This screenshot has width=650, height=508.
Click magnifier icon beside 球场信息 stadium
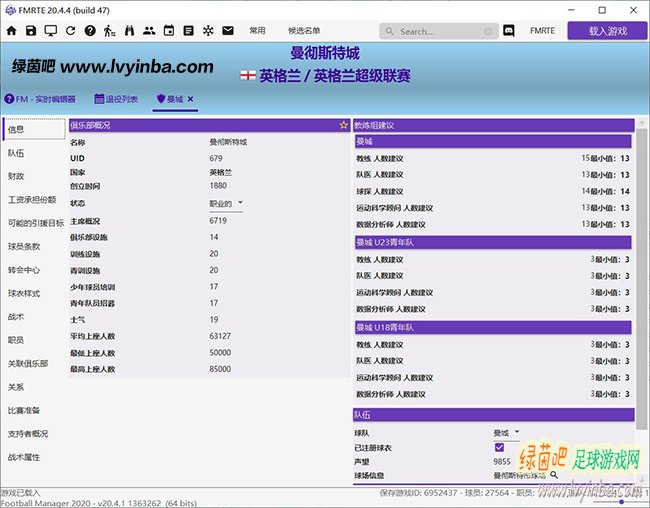554,475
